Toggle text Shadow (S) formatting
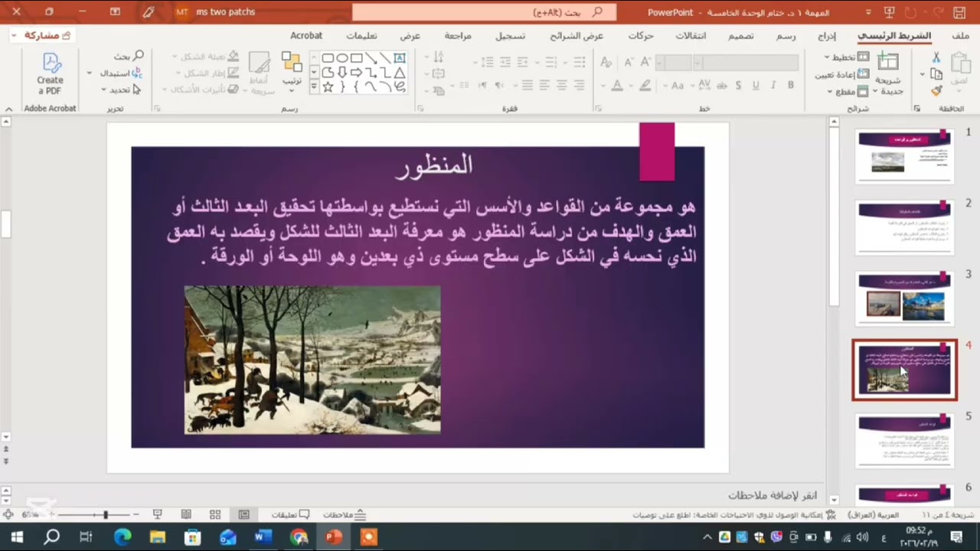980x551 pixels. click(738, 85)
